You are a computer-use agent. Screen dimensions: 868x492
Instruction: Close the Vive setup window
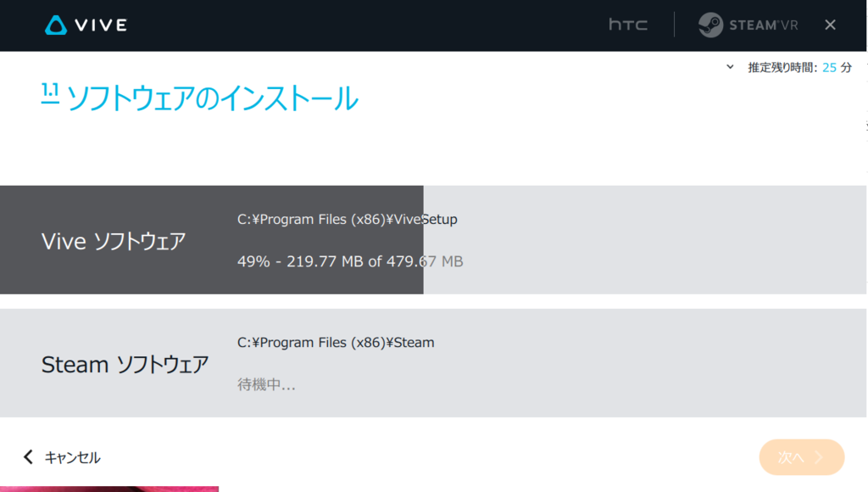pos(830,25)
